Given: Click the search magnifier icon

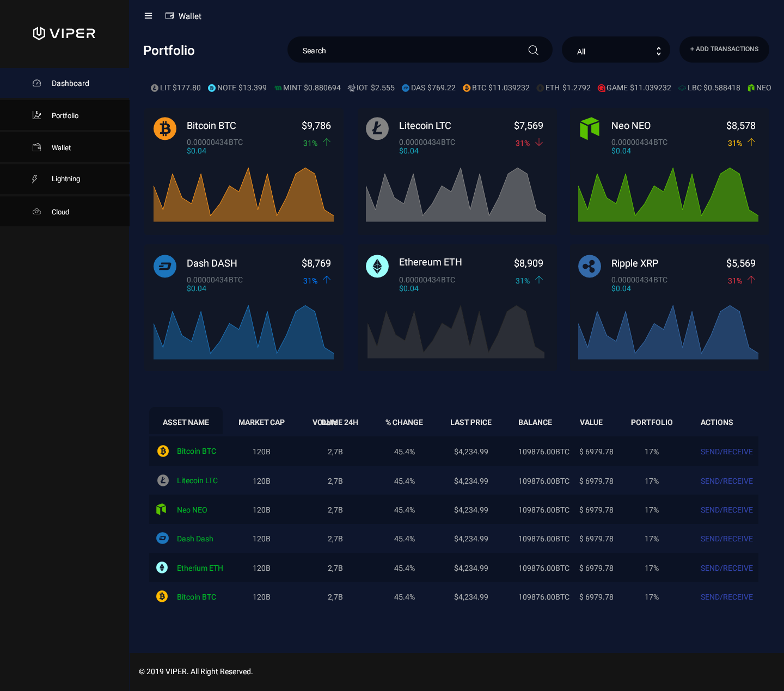Looking at the screenshot, I should [534, 50].
